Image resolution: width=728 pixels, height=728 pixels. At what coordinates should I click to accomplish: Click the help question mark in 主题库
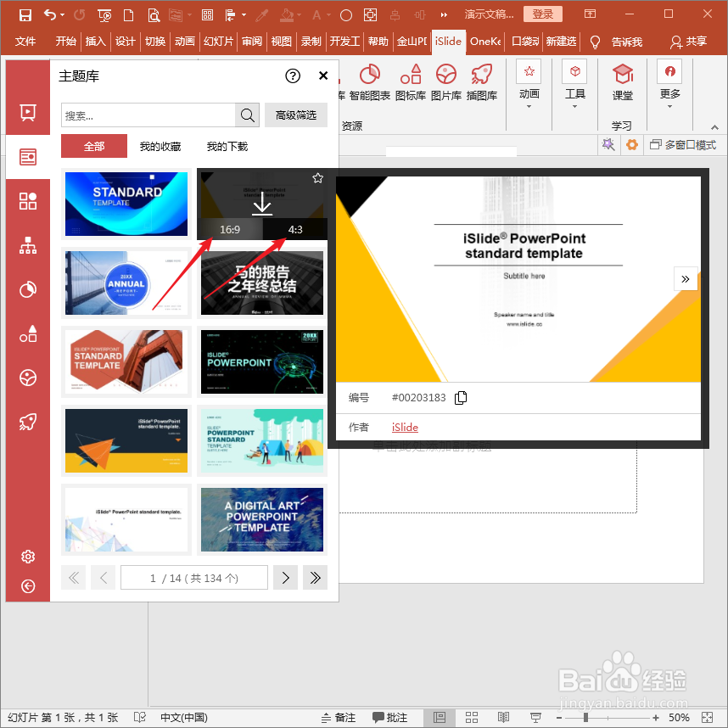293,76
